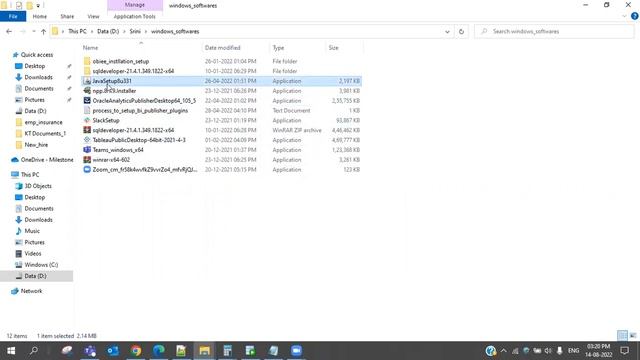The height and width of the screenshot is (360, 640).
Task: Open Videos under This PC
Action: (x=33, y=253)
